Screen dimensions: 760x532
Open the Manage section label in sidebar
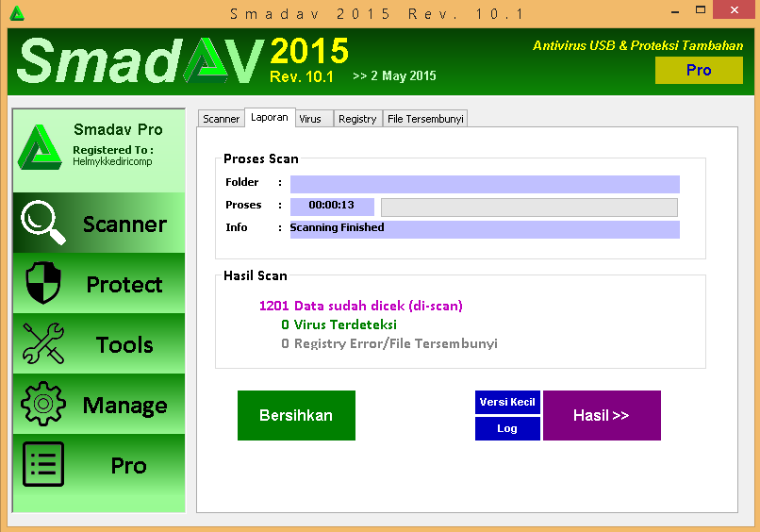point(124,406)
